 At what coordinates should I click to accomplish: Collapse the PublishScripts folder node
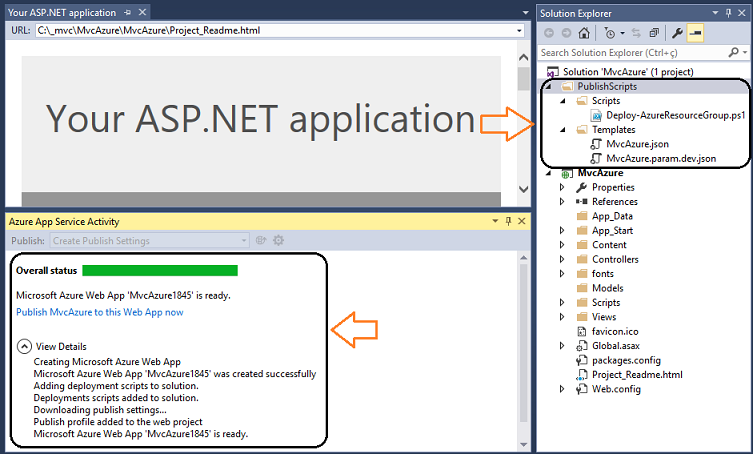tap(548, 86)
